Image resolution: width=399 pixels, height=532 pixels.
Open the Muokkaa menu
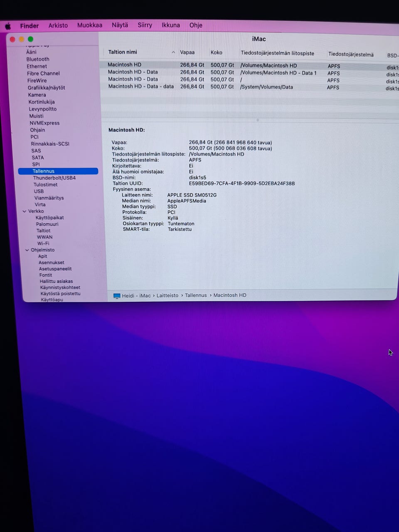[90, 25]
